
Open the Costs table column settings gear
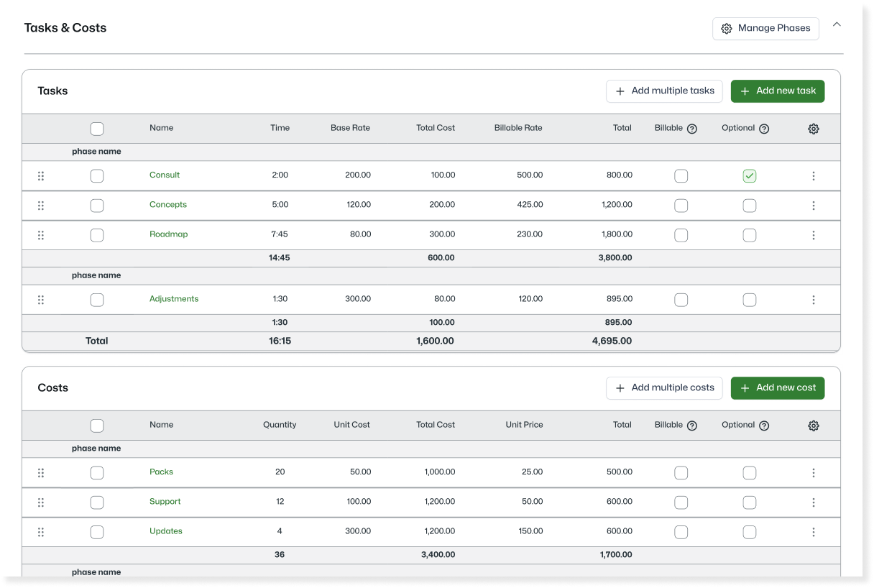coord(813,426)
